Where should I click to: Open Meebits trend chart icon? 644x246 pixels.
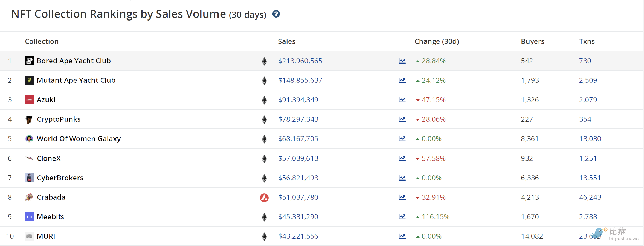[x=402, y=217]
